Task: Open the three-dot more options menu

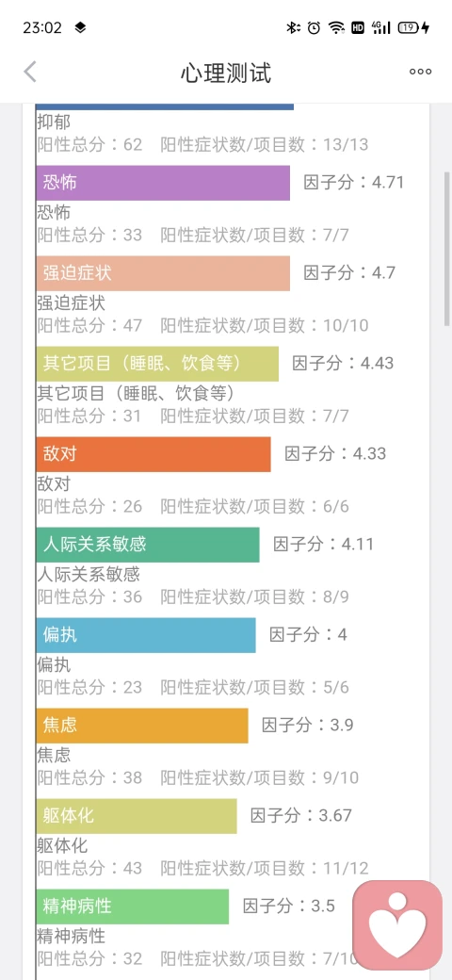Action: pyautogui.click(x=420, y=72)
